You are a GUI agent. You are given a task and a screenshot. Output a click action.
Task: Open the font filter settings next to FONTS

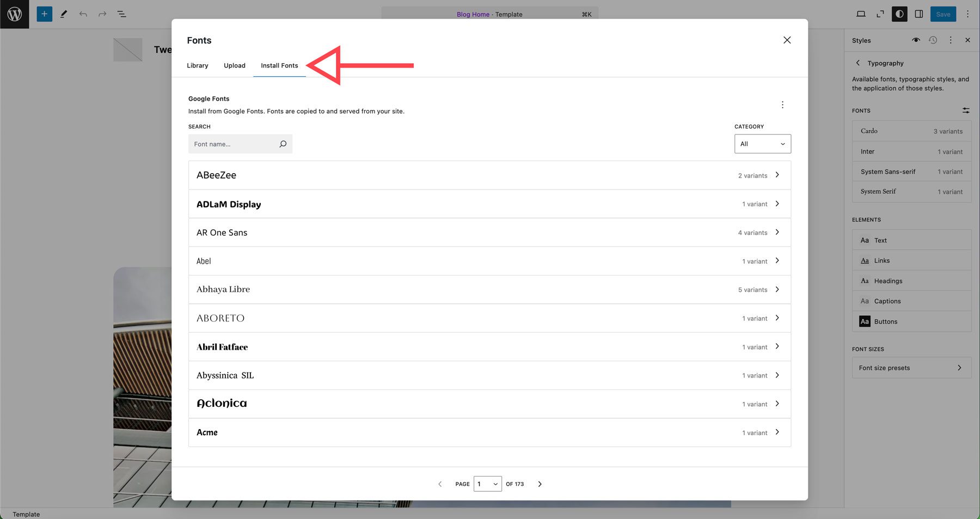point(966,110)
